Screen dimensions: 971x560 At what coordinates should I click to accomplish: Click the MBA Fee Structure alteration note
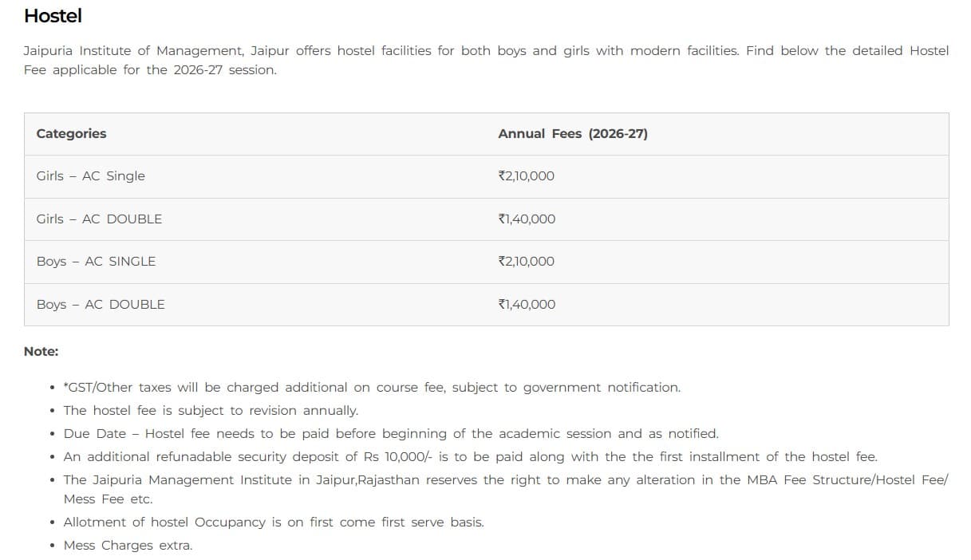(x=505, y=480)
